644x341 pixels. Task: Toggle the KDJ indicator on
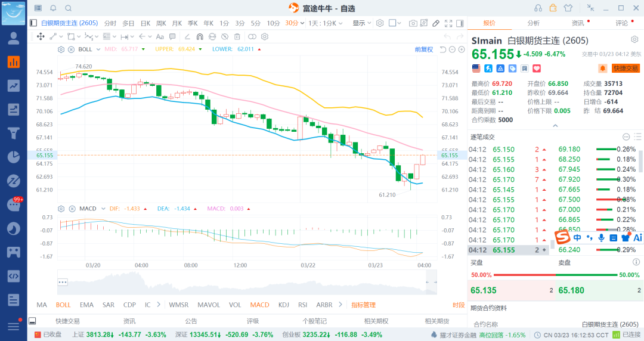(283, 305)
